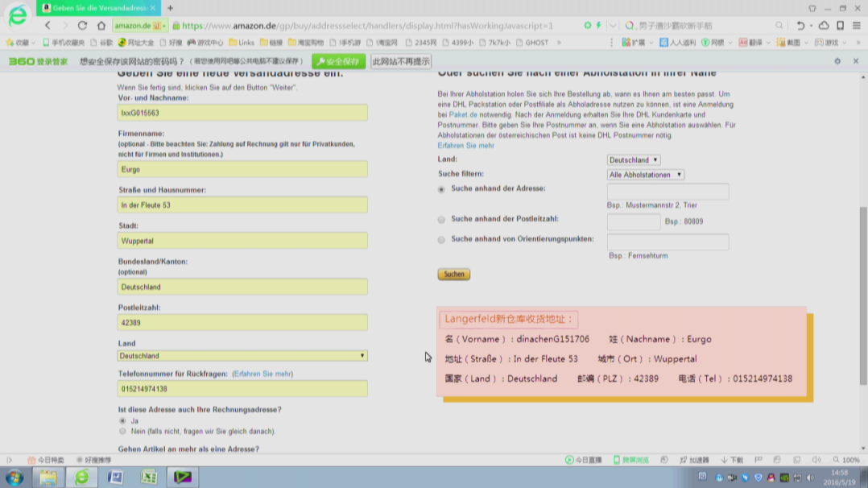Click the 下载 downloads status item
Viewport: 868px width, 488px height.
(x=732, y=460)
